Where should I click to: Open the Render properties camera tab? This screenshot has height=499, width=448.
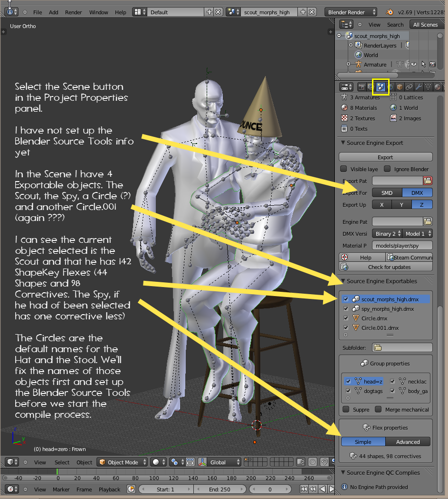click(x=362, y=87)
